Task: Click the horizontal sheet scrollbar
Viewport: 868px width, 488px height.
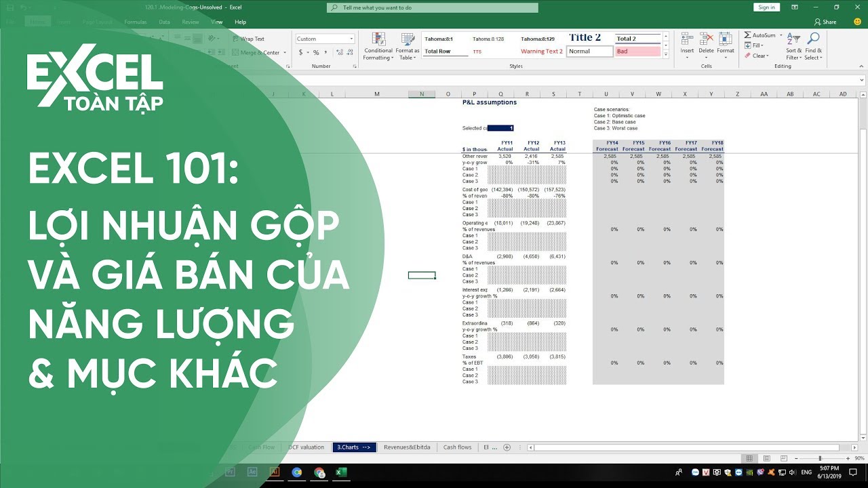Action: 687,447
